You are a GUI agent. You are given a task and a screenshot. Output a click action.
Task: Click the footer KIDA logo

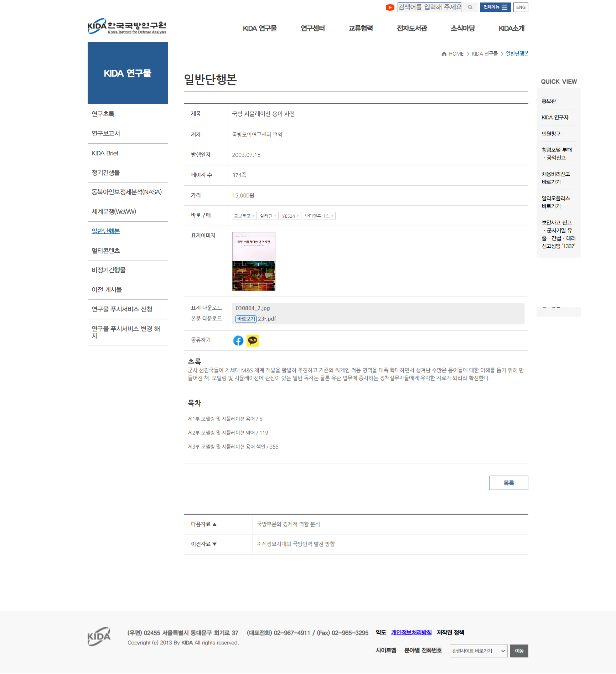(99, 637)
